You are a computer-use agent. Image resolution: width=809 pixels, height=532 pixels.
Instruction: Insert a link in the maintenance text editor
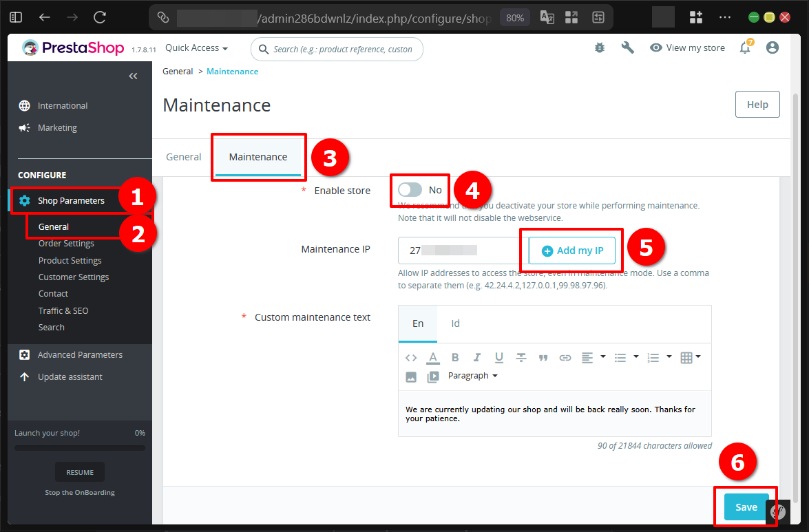point(565,357)
